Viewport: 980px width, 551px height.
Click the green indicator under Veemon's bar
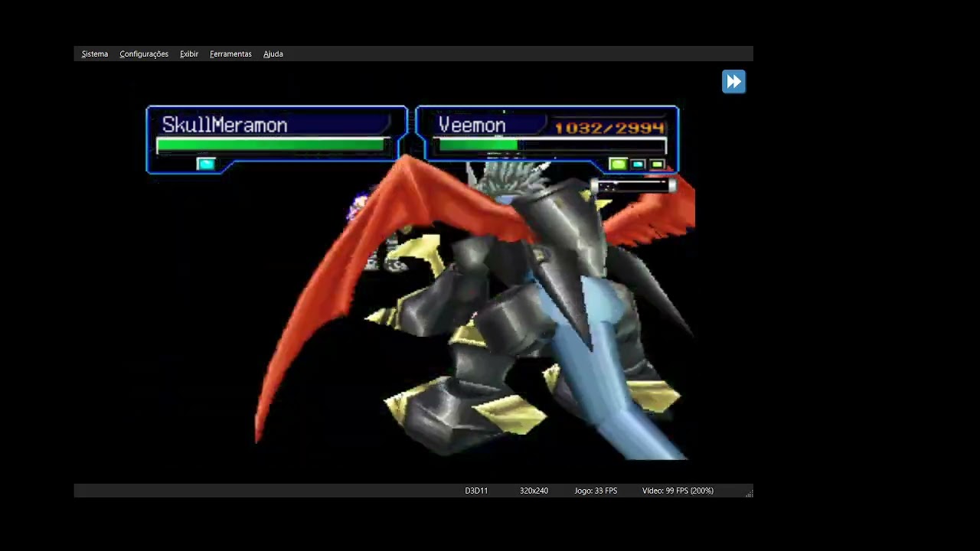618,164
